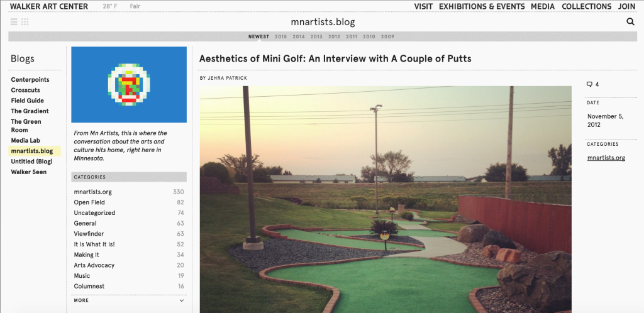This screenshot has width=644, height=313.
Task: Filter by Arts Advocacy category
Action: point(94,265)
